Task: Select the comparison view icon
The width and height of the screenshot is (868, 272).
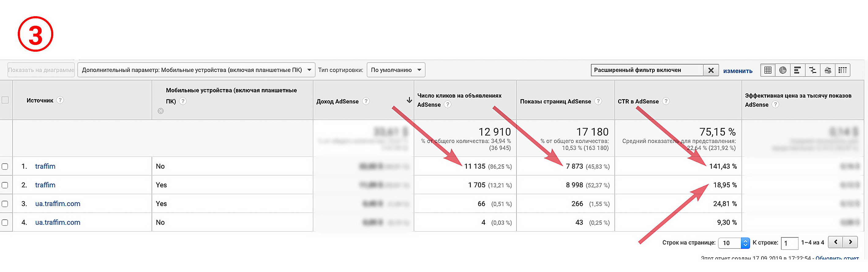Action: coord(812,70)
